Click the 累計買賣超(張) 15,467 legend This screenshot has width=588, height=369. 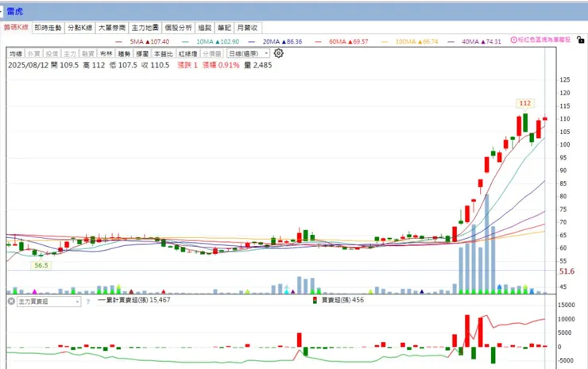[134, 300]
